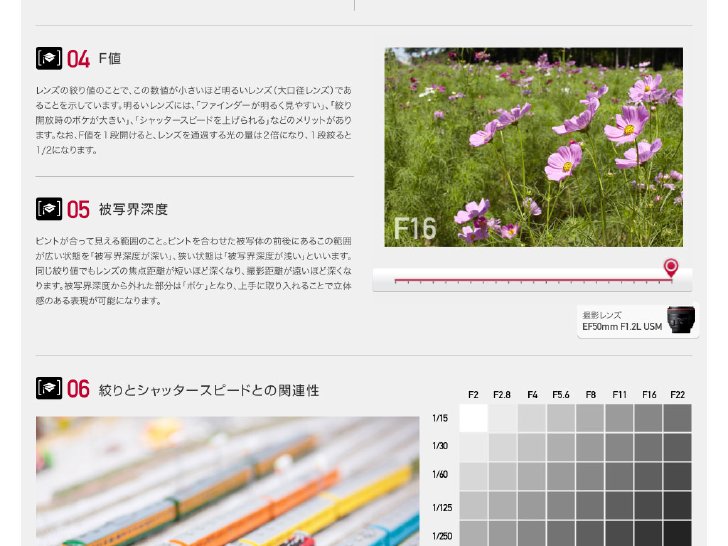Click the graduation cap icon beside 06
Viewport: 728px width, 546px height.
(49, 388)
